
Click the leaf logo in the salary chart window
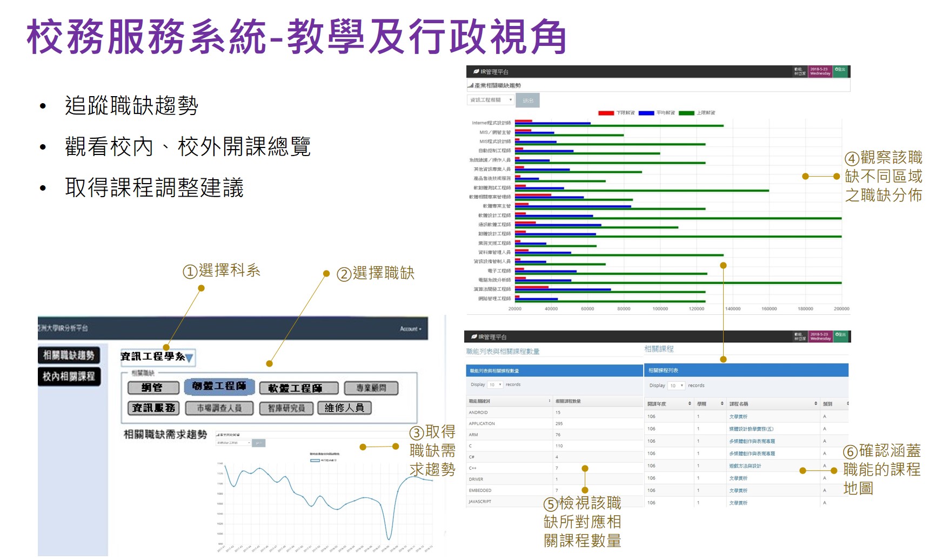tap(476, 71)
